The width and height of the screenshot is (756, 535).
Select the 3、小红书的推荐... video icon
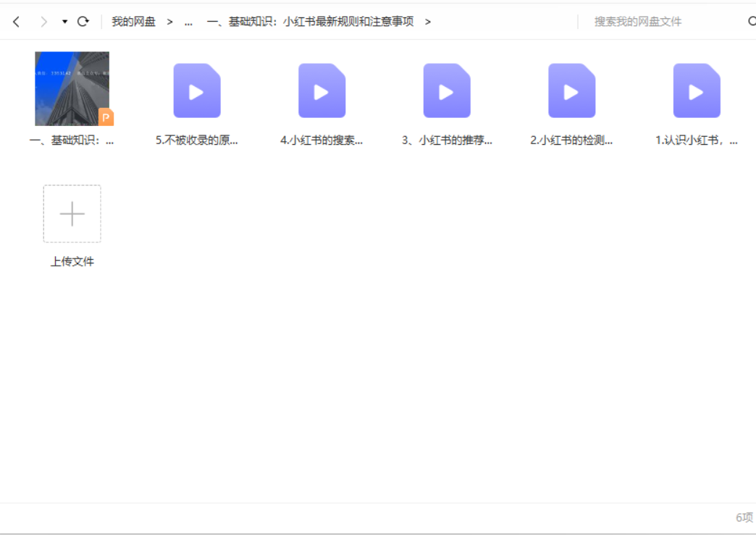coord(447,90)
